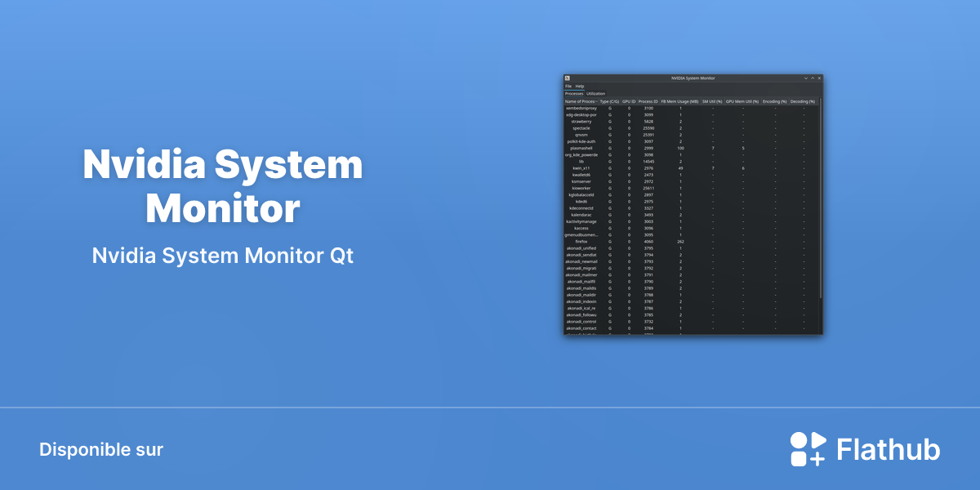Viewport: 980px width, 490px height.
Task: Click the Flathub logo icon
Action: pyautogui.click(x=808, y=449)
